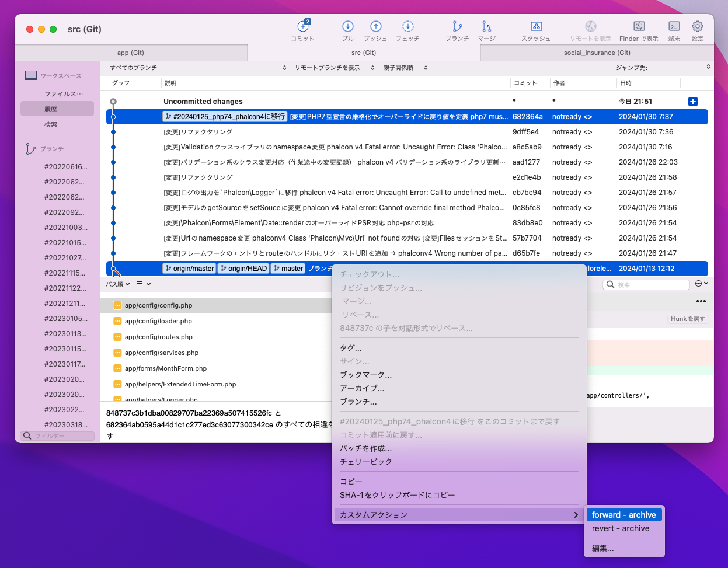Click the branches icon in sidebar
The width and height of the screenshot is (728, 568).
coord(31,149)
